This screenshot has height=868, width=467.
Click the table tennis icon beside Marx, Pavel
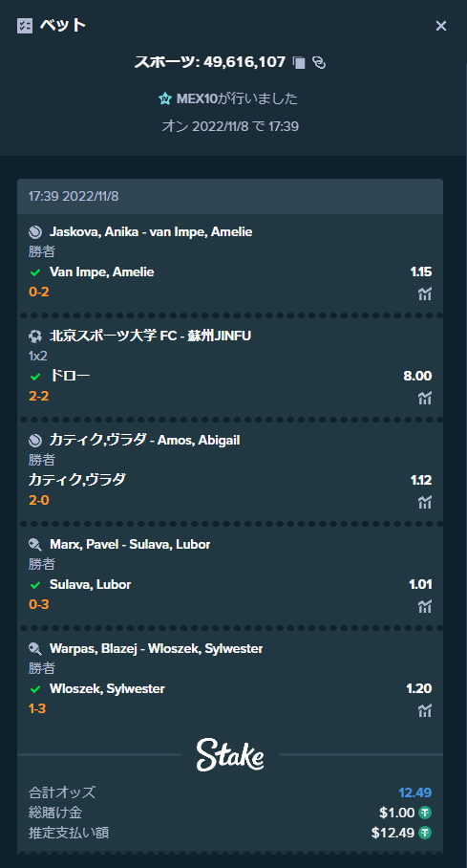pos(35,545)
